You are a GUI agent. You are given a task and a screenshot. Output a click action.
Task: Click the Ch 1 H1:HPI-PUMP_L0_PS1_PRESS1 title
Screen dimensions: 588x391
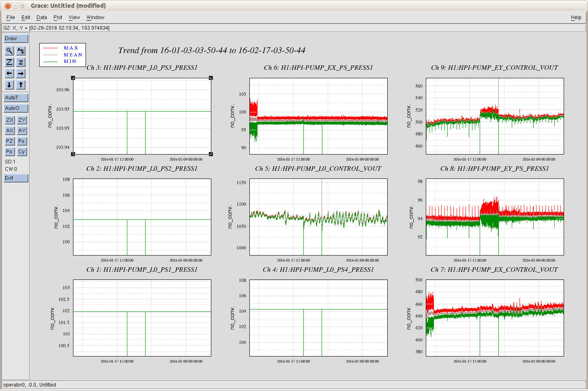(142, 270)
